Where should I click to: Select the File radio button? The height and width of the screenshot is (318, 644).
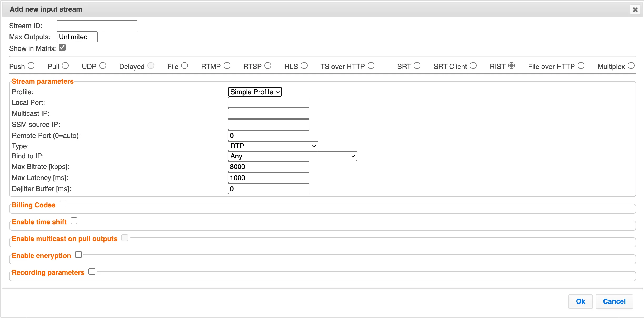click(185, 66)
